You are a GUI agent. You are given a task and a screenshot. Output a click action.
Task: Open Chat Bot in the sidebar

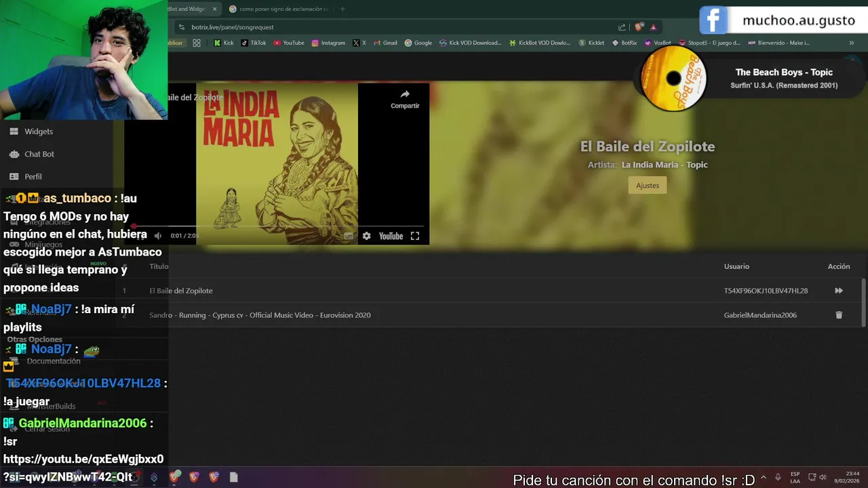39,154
